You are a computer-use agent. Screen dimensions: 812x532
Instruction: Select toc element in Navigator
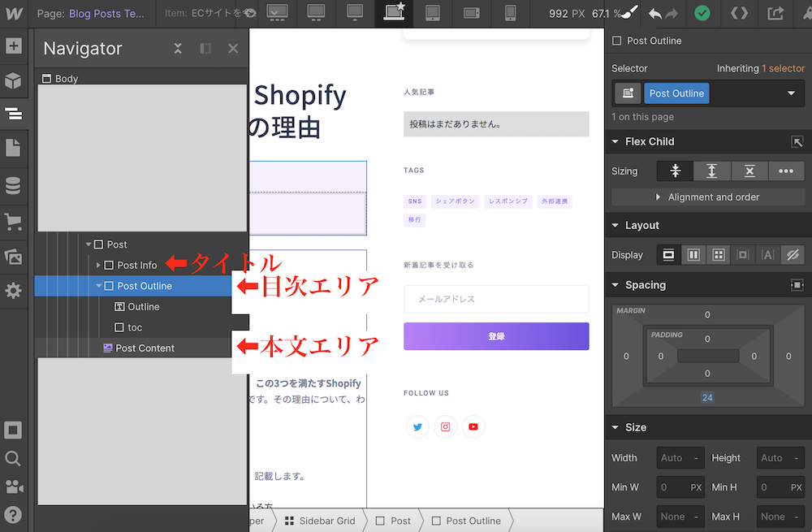click(x=135, y=327)
